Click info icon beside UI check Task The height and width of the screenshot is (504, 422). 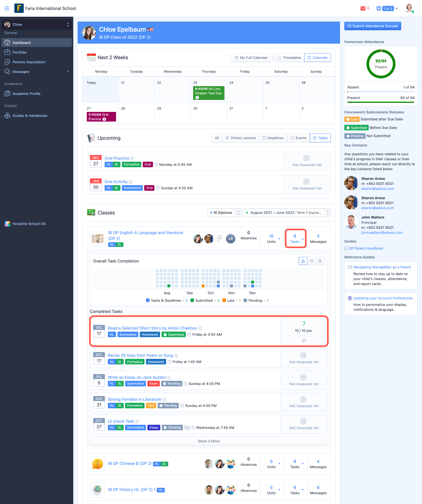pyautogui.click(x=137, y=421)
